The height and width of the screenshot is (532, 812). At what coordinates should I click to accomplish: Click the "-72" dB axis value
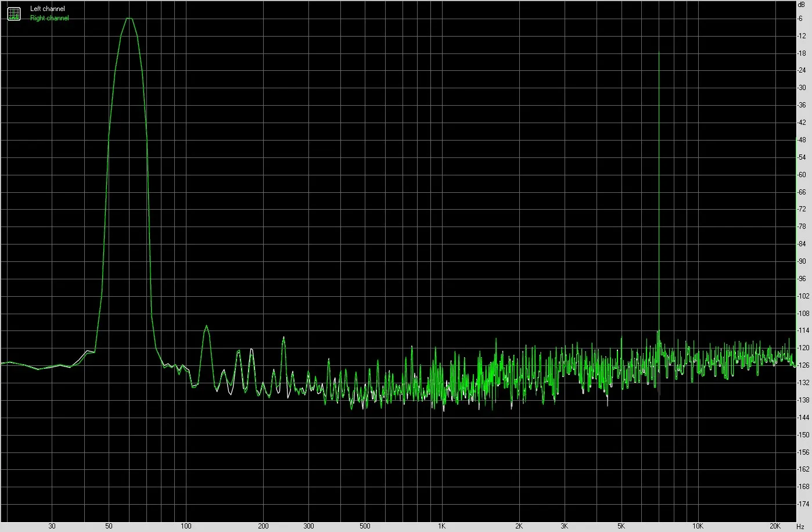tap(802, 209)
